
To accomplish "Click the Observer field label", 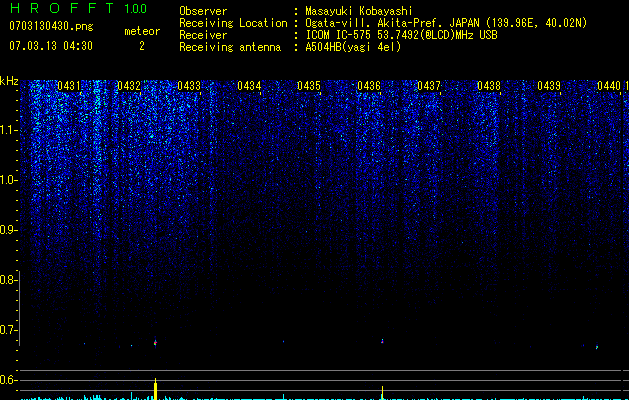I will [x=203, y=11].
